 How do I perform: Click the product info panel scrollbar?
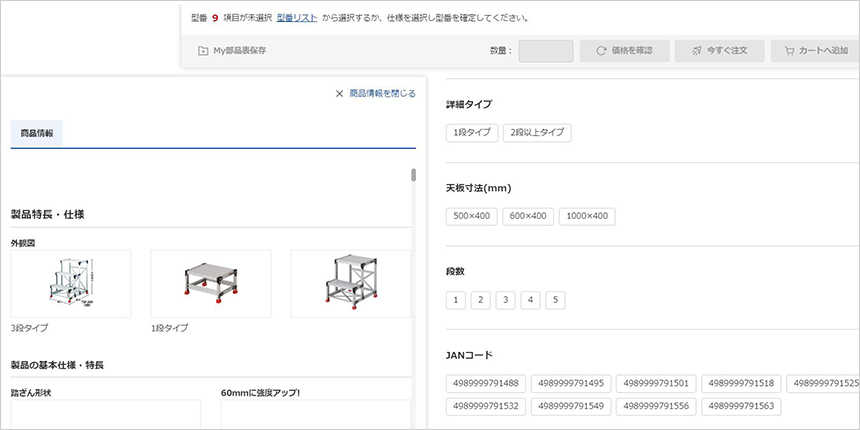click(414, 176)
